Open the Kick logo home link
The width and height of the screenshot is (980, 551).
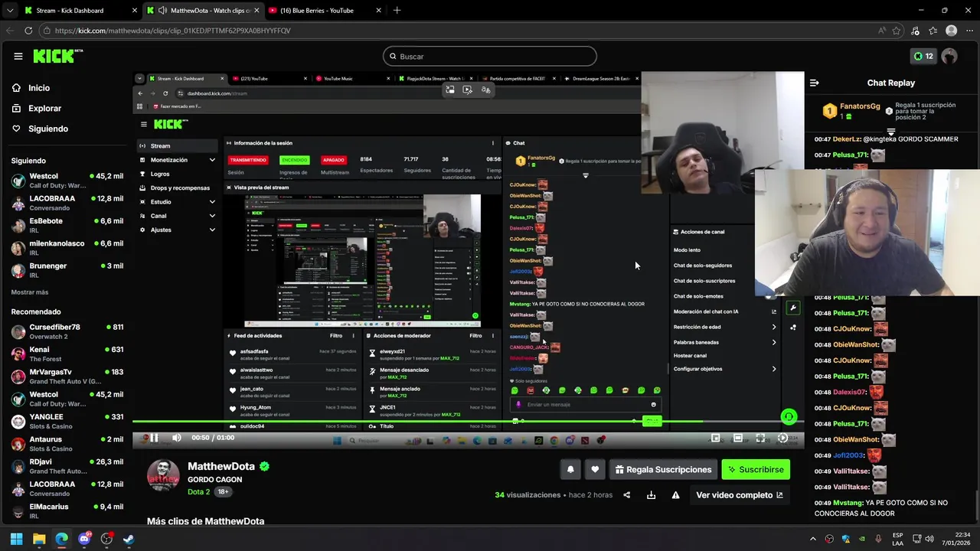[57, 56]
